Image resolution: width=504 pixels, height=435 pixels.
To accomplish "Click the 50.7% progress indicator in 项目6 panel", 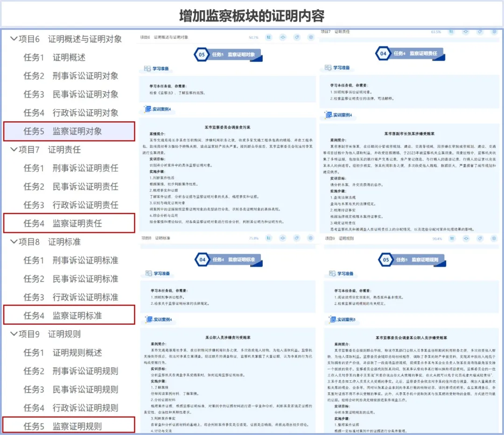I will coord(253,37).
